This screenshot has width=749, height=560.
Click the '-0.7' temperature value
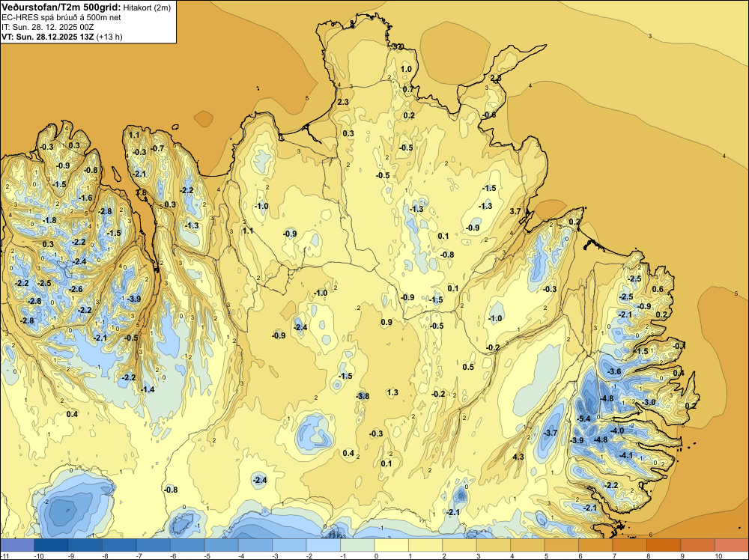[157, 148]
